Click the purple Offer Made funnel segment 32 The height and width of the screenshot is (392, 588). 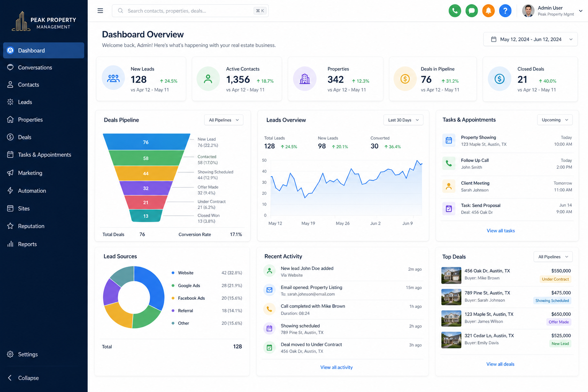click(x=146, y=188)
